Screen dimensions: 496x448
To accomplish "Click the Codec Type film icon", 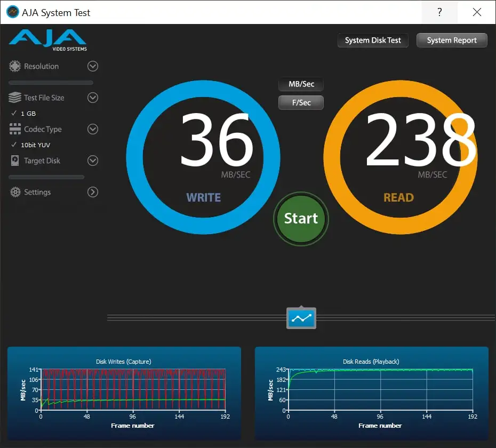I will 15,129.
